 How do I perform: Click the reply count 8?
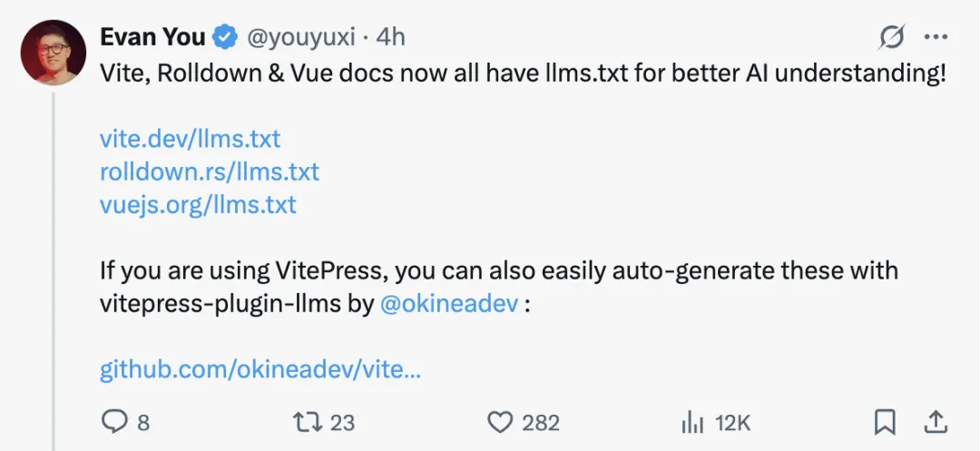coord(143,424)
